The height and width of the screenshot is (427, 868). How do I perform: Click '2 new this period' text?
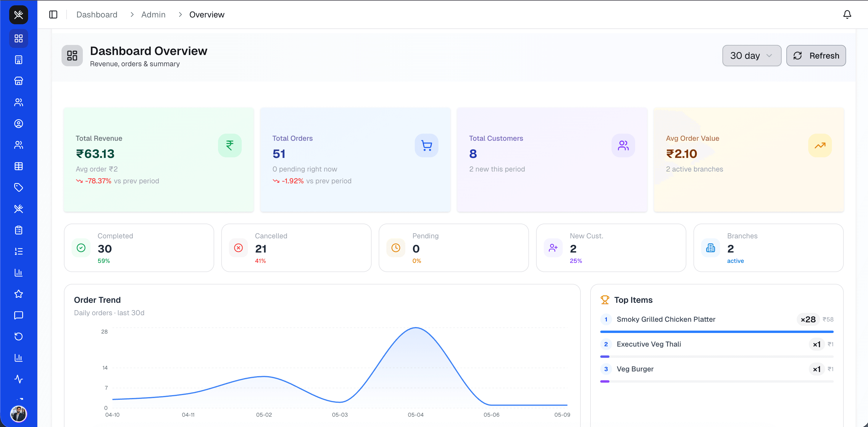(497, 169)
